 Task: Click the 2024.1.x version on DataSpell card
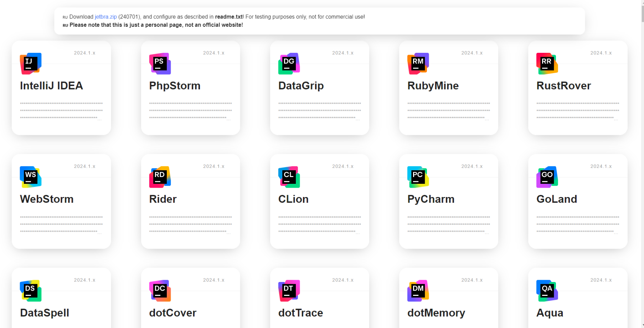[x=84, y=280]
